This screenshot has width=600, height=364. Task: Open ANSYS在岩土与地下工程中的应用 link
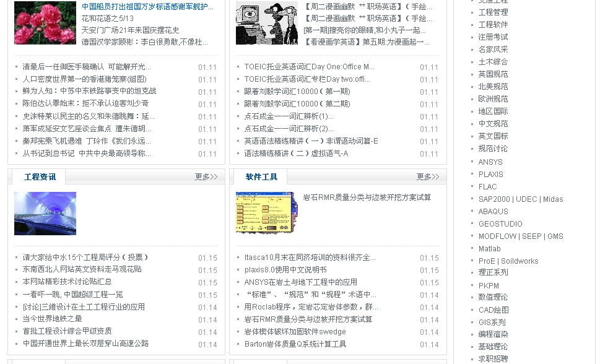(x=301, y=282)
